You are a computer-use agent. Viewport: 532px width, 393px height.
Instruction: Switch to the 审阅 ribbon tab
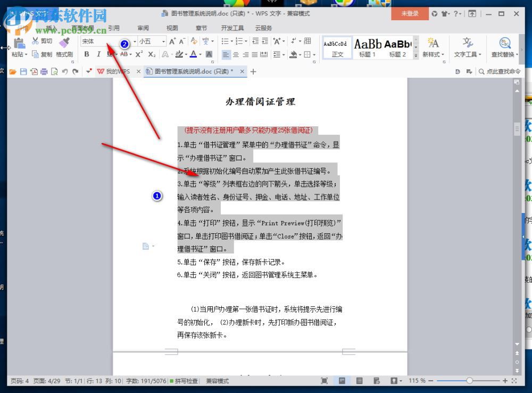click(x=143, y=28)
